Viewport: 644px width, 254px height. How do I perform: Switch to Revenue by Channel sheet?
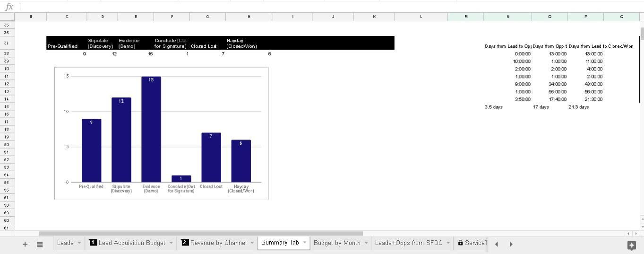tap(218, 243)
